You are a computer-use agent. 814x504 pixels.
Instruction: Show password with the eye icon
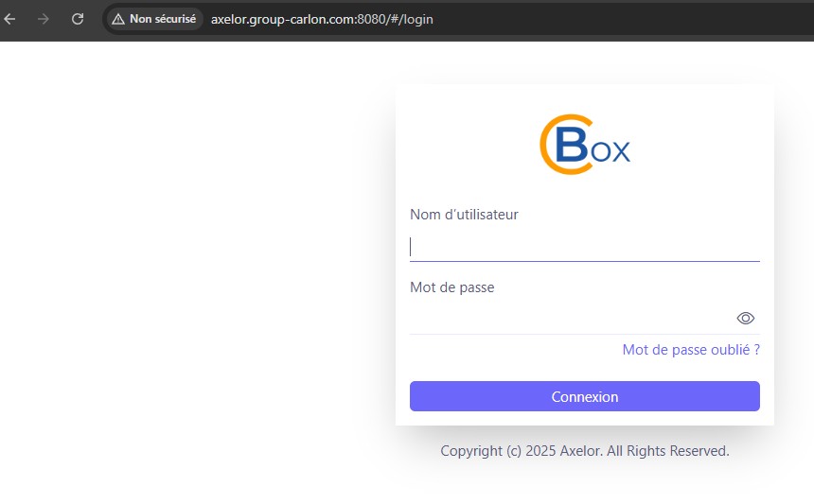[746, 318]
